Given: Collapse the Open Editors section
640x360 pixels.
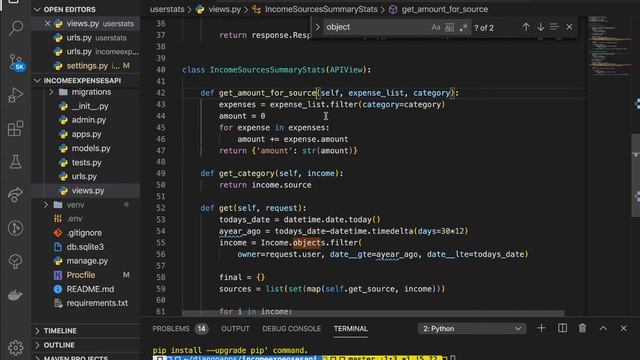Looking at the screenshot, I should pos(69,9).
